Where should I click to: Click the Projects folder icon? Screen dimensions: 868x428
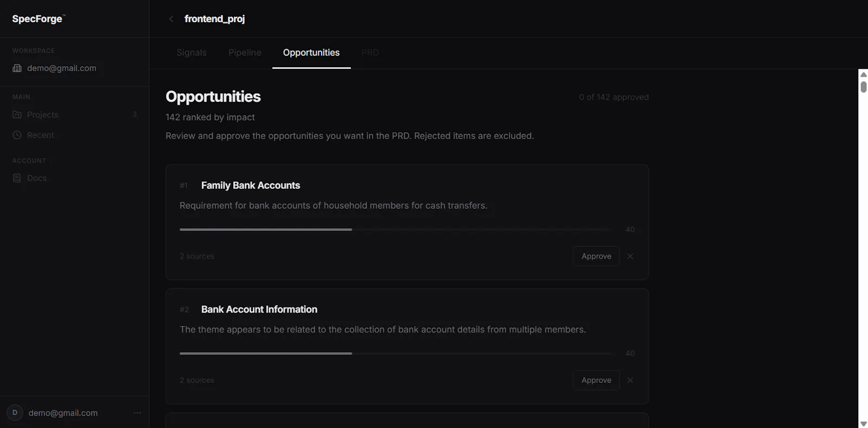click(x=17, y=114)
